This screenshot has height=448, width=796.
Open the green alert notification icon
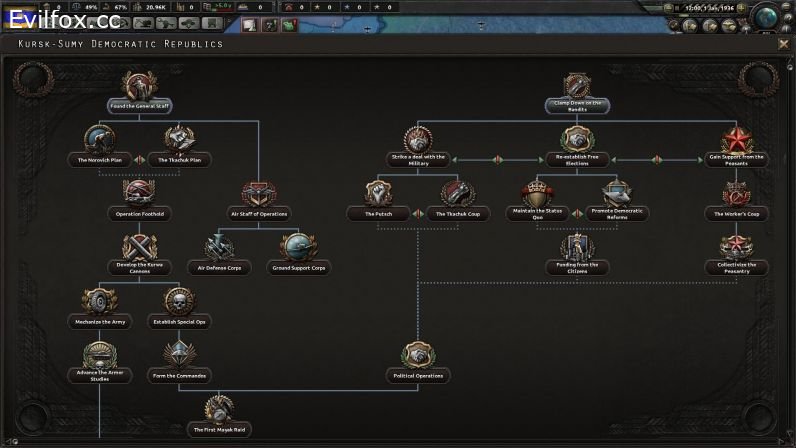(x=289, y=24)
